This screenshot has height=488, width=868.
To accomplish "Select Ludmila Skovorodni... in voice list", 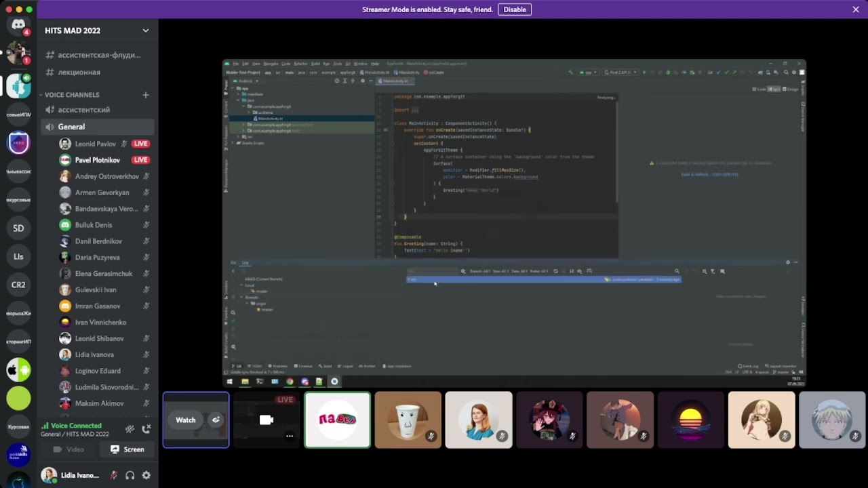I will pos(105,387).
